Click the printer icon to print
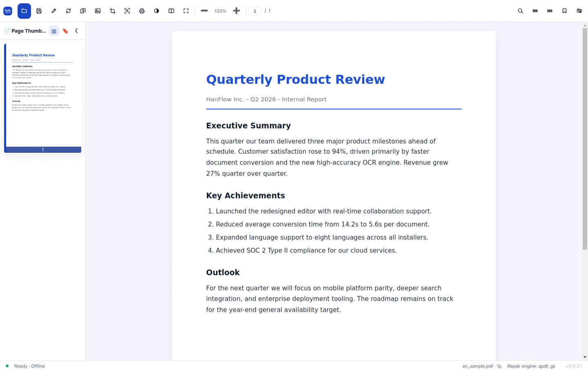 142,11
